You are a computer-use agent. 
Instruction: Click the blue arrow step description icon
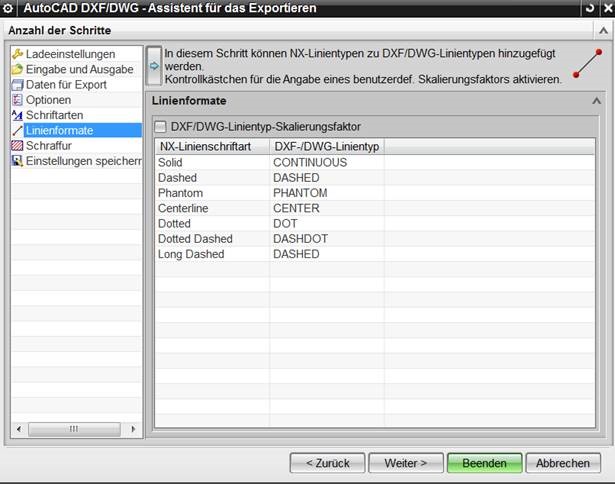154,66
